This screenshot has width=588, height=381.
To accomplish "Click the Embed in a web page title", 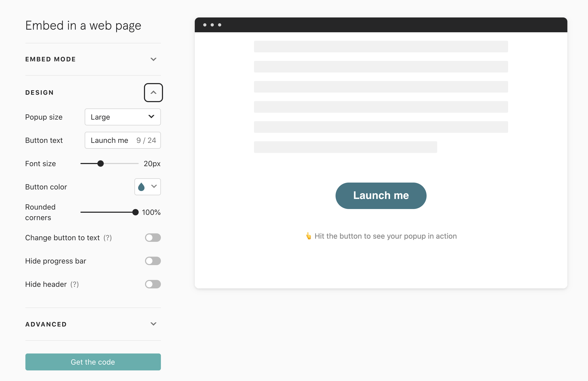I will pos(83,26).
